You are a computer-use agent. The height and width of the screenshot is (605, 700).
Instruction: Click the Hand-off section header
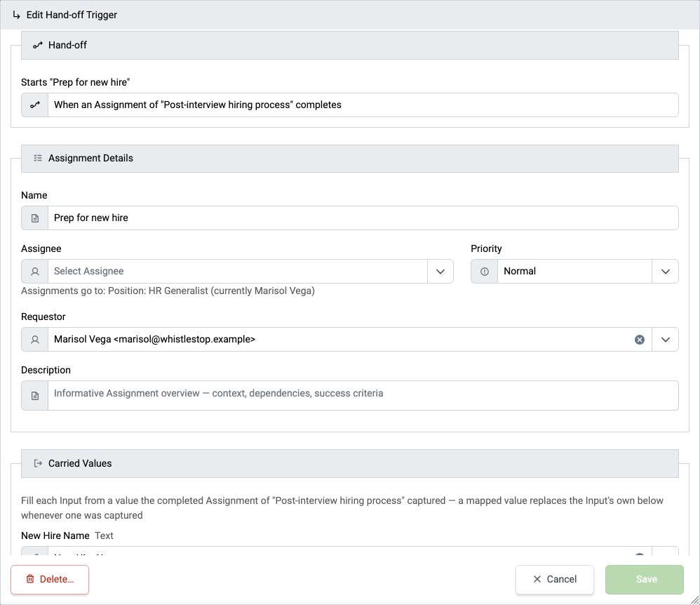pyautogui.click(x=349, y=45)
